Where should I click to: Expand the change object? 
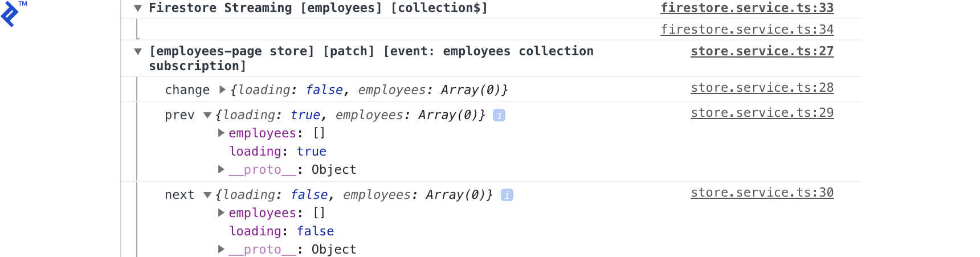[x=222, y=89]
